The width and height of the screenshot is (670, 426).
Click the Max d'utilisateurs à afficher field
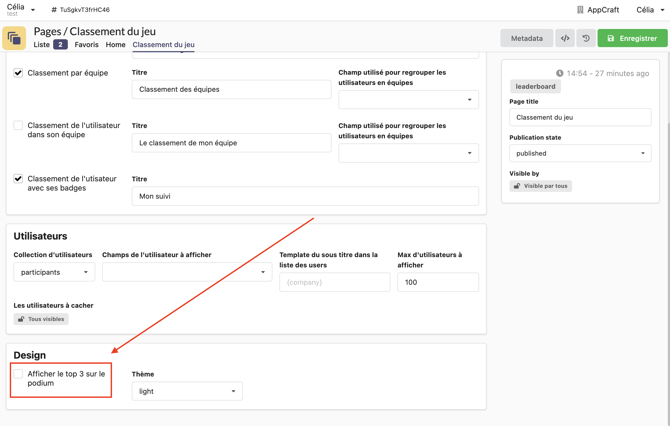click(x=437, y=282)
